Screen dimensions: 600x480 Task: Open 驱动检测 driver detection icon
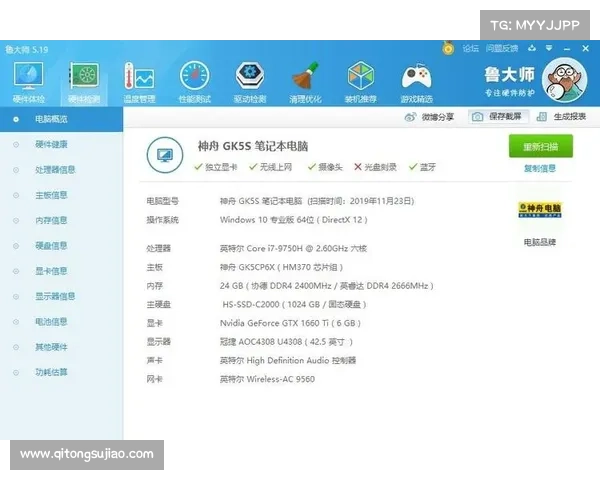249,79
